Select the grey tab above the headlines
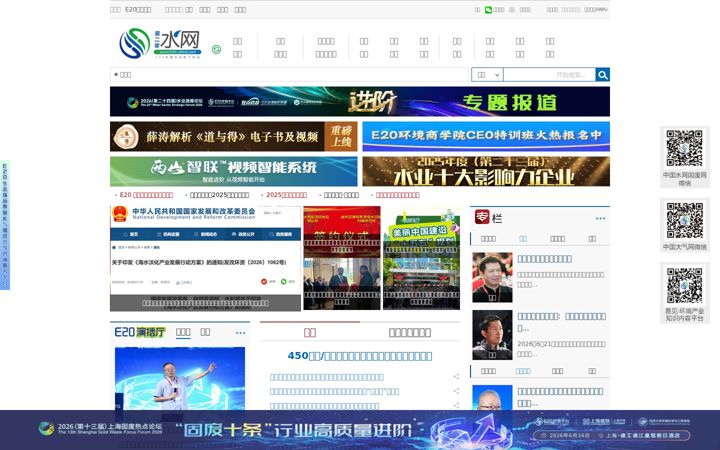This screenshot has height=450, width=720. (410, 332)
